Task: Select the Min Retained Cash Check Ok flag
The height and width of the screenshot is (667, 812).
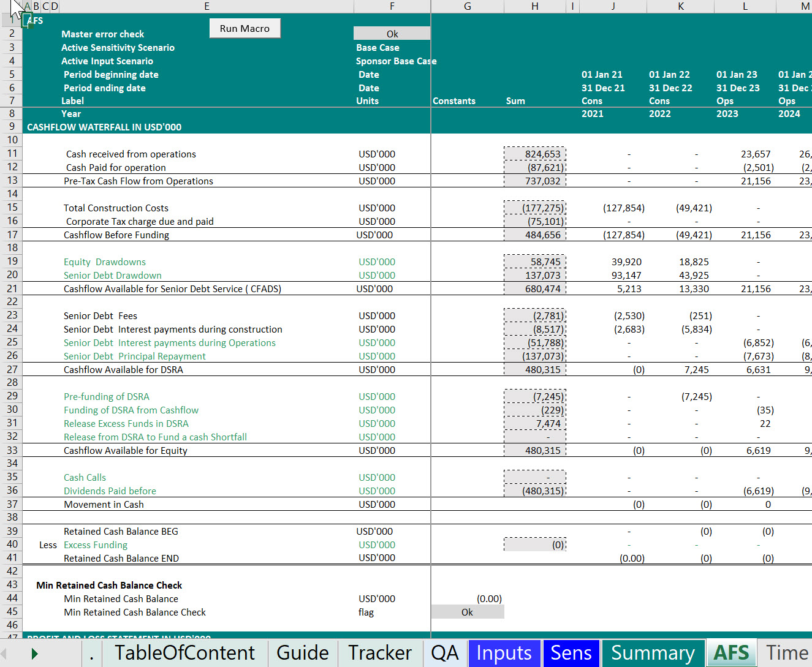Action: [468, 612]
